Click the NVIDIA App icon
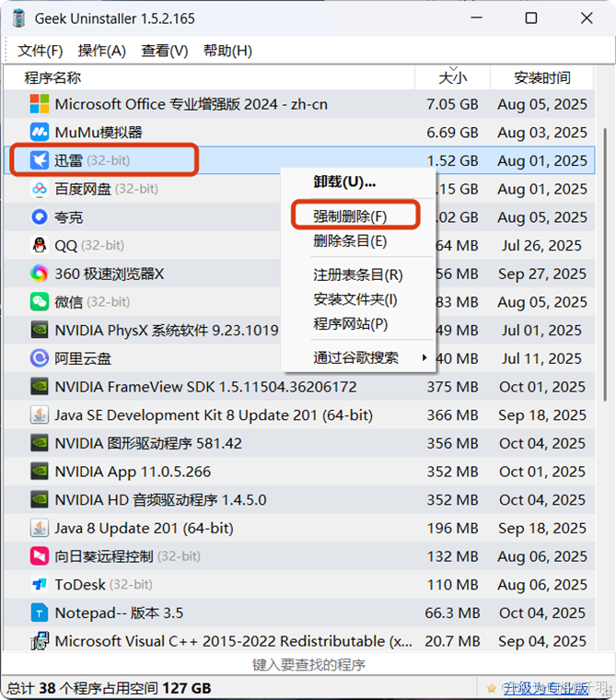616x700 pixels. 40,472
